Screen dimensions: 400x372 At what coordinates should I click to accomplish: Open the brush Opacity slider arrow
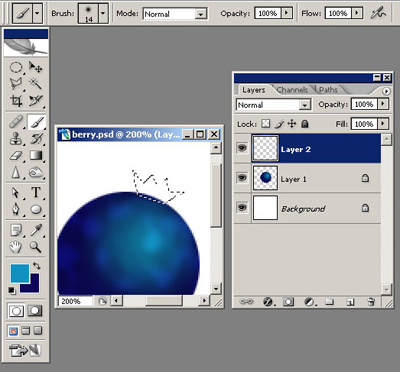286,13
